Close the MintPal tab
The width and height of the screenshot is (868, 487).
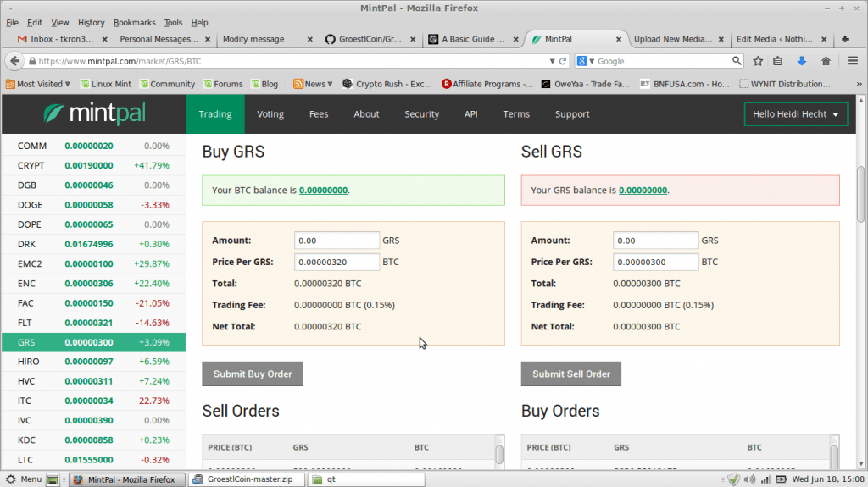click(x=619, y=39)
